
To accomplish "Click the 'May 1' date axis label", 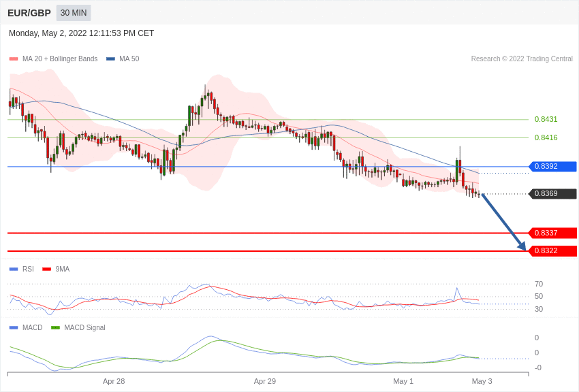I will point(403,381).
